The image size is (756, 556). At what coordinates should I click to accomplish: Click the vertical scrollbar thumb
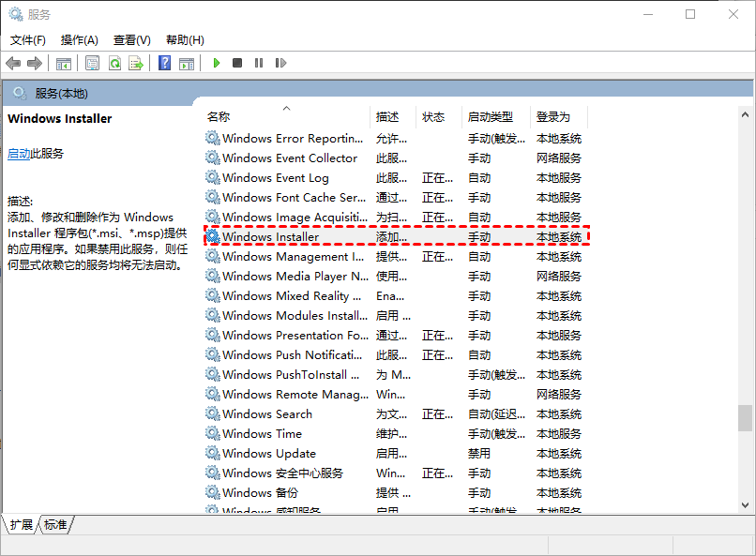click(x=745, y=418)
